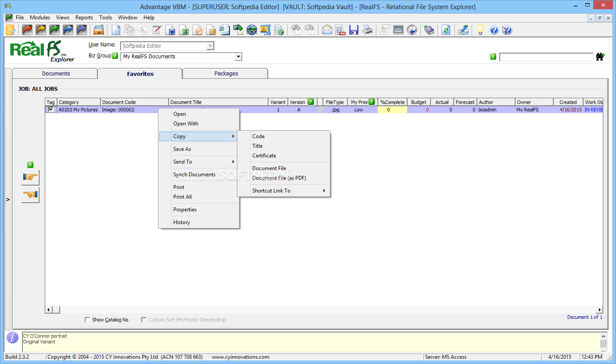Click the purple book toolbar icon
This screenshot has width=616, height=364.
click(429, 30)
